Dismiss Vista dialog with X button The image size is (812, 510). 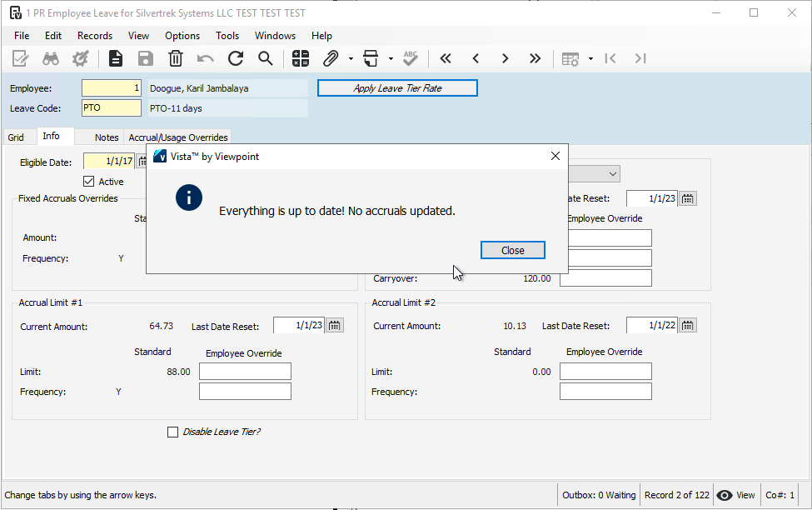pos(555,156)
